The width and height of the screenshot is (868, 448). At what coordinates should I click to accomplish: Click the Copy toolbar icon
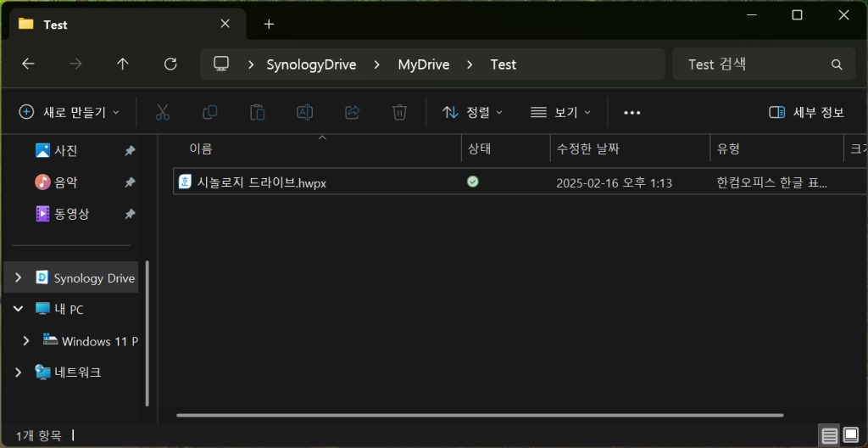click(x=210, y=113)
